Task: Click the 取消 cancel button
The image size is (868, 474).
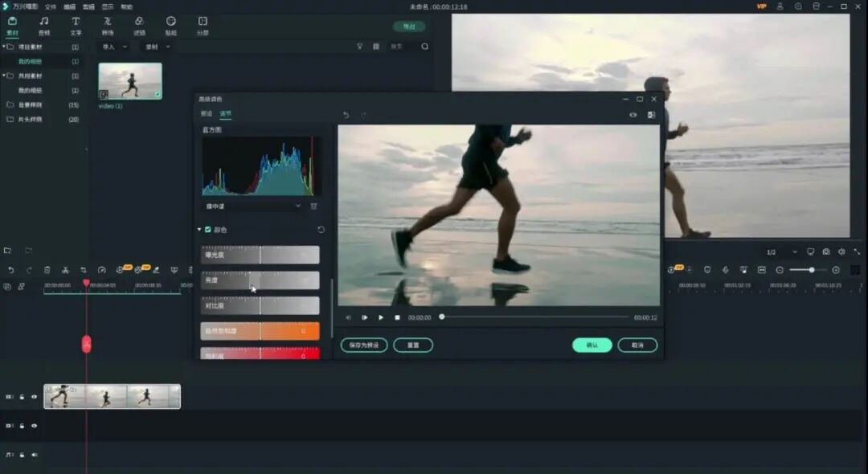Action: click(637, 345)
